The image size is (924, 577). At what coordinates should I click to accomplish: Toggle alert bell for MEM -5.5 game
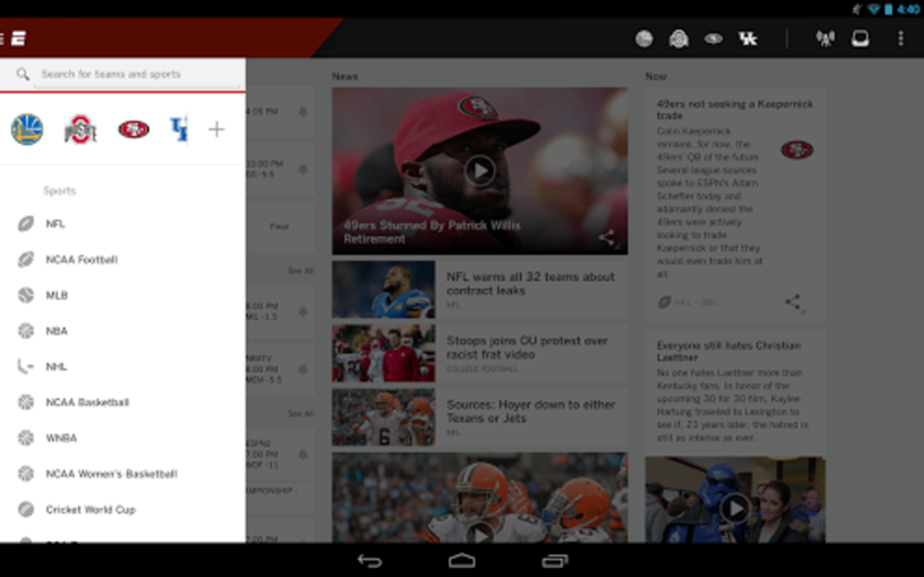(x=303, y=369)
